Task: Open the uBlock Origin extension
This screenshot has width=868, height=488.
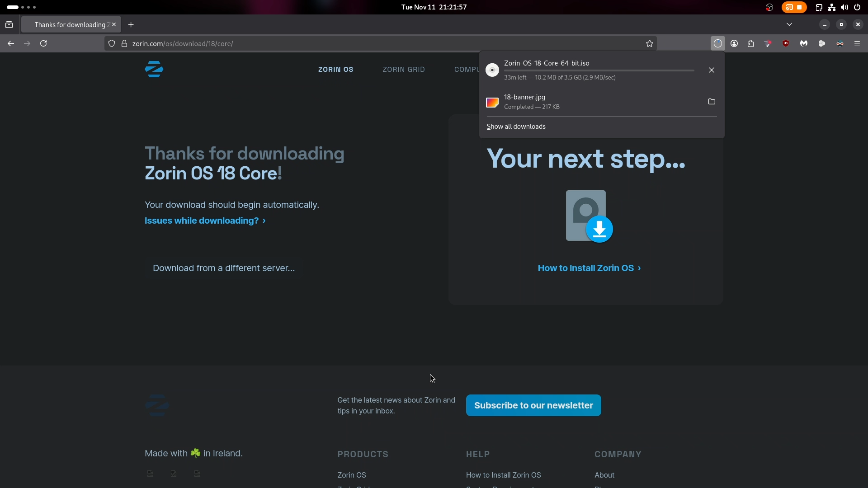Action: click(786, 43)
